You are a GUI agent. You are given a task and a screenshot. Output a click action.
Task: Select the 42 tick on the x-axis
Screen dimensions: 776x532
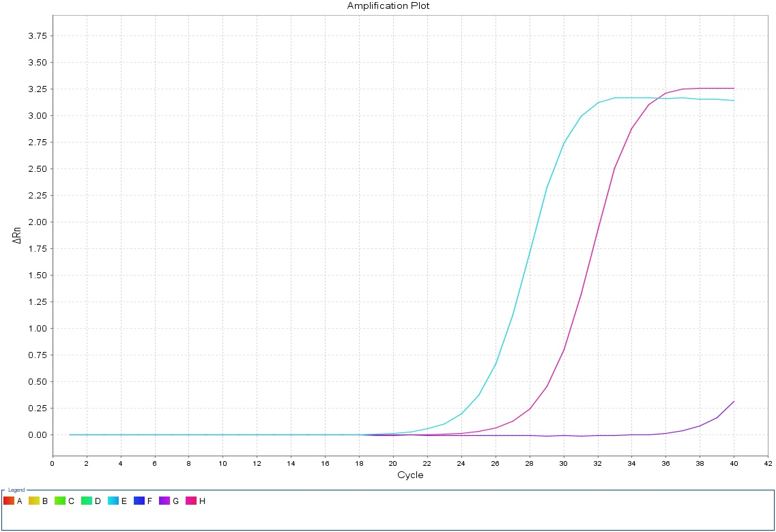(x=768, y=463)
